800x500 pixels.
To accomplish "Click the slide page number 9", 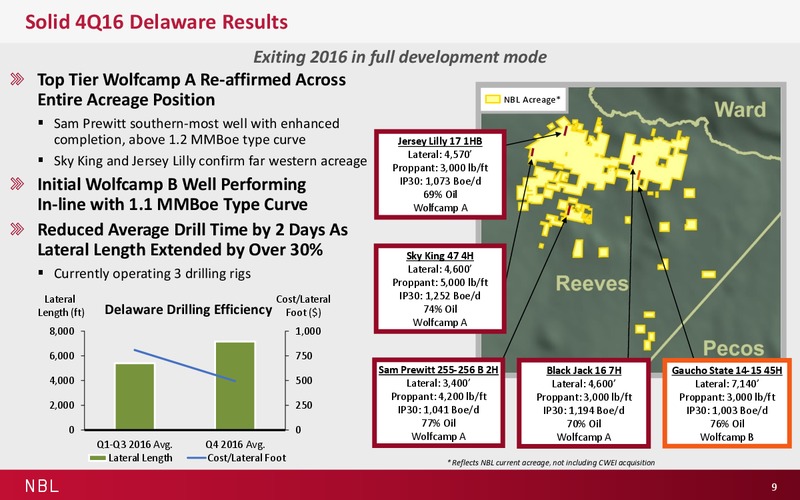I will (x=774, y=486).
